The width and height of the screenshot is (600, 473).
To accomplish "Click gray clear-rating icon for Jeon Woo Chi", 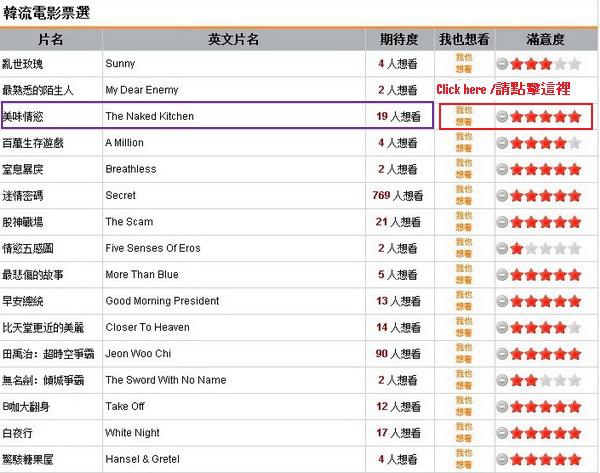I will [x=502, y=354].
